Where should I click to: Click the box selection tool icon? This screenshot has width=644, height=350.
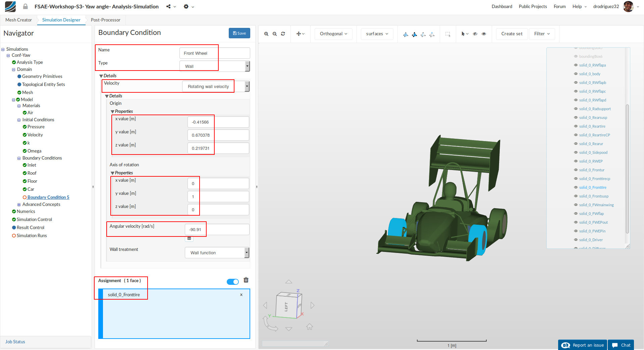click(448, 34)
